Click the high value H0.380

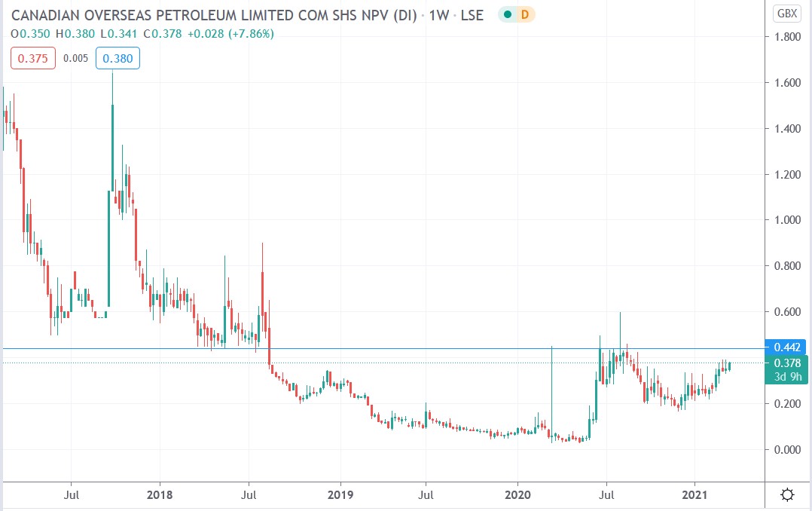pos(76,34)
